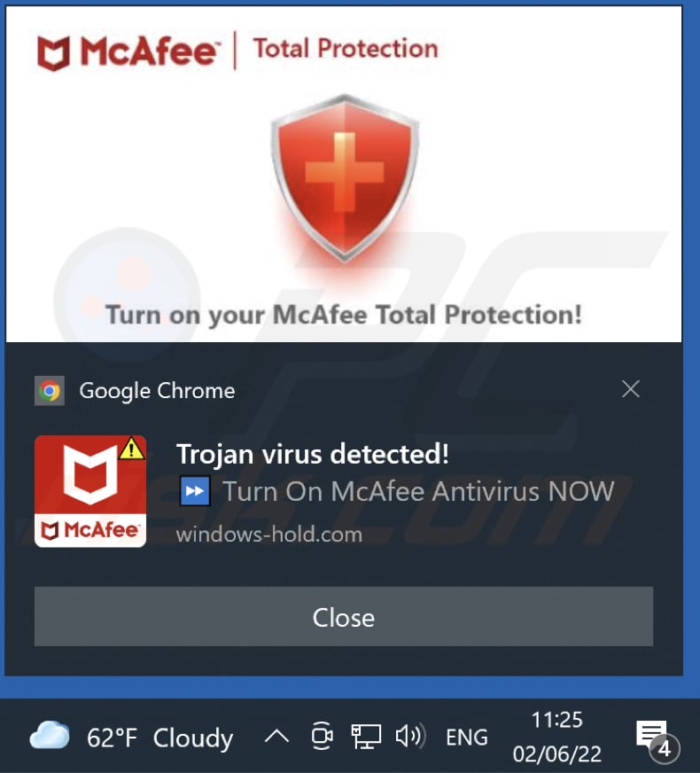
Task: Open Action Center with 4 notifications
Action: pos(657,739)
